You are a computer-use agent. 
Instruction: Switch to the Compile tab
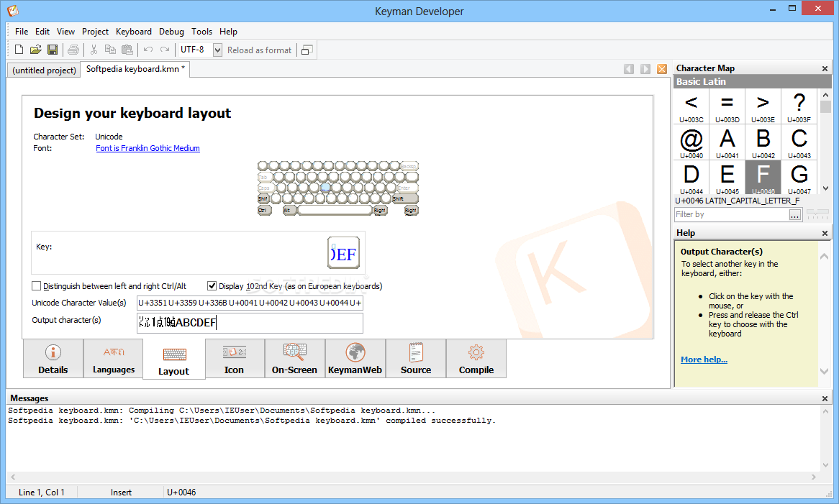point(476,359)
